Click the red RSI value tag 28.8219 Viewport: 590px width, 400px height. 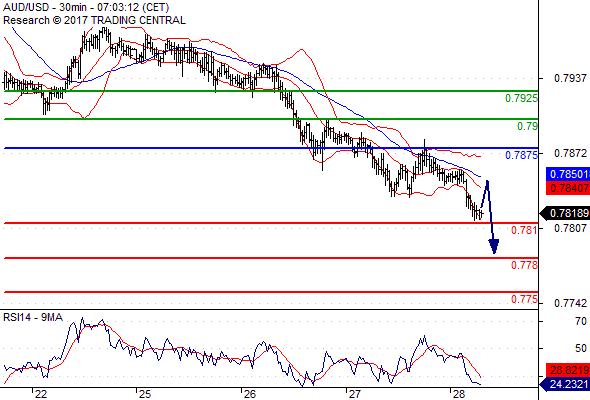coord(568,370)
